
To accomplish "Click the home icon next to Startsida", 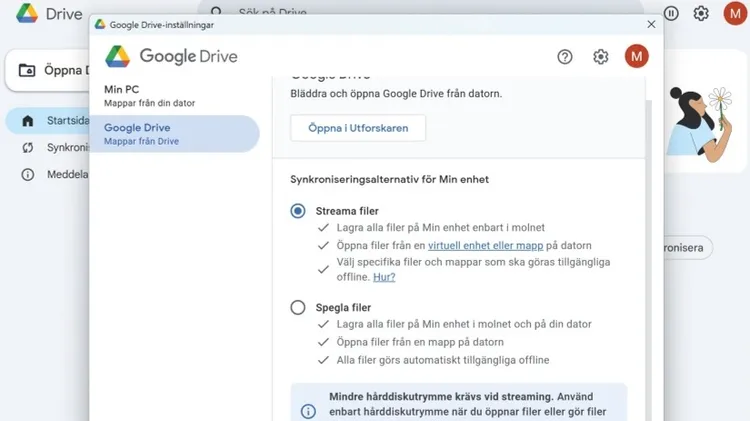I will pos(27,121).
